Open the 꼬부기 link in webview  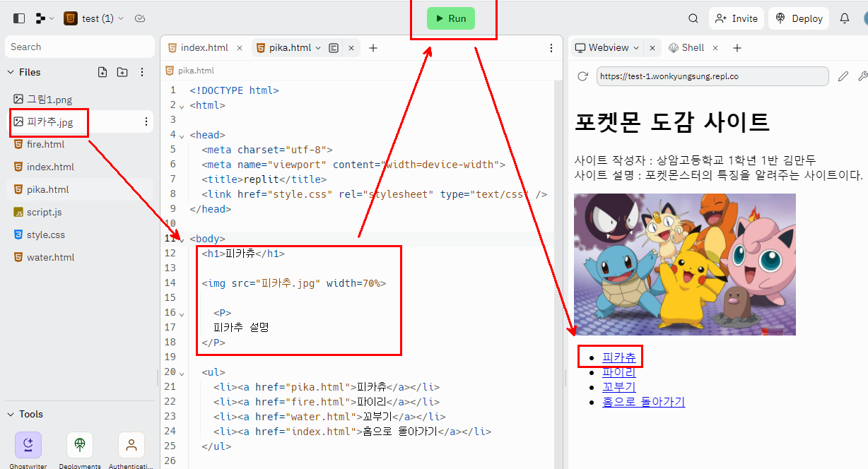point(619,387)
